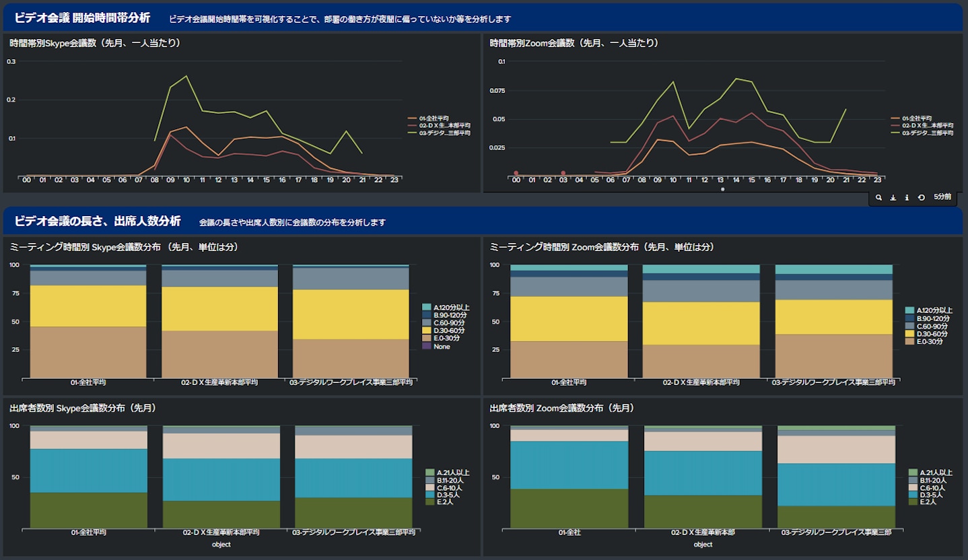Highlight 'A.21人以上' legend in Zoom attendee chart

coord(930,473)
